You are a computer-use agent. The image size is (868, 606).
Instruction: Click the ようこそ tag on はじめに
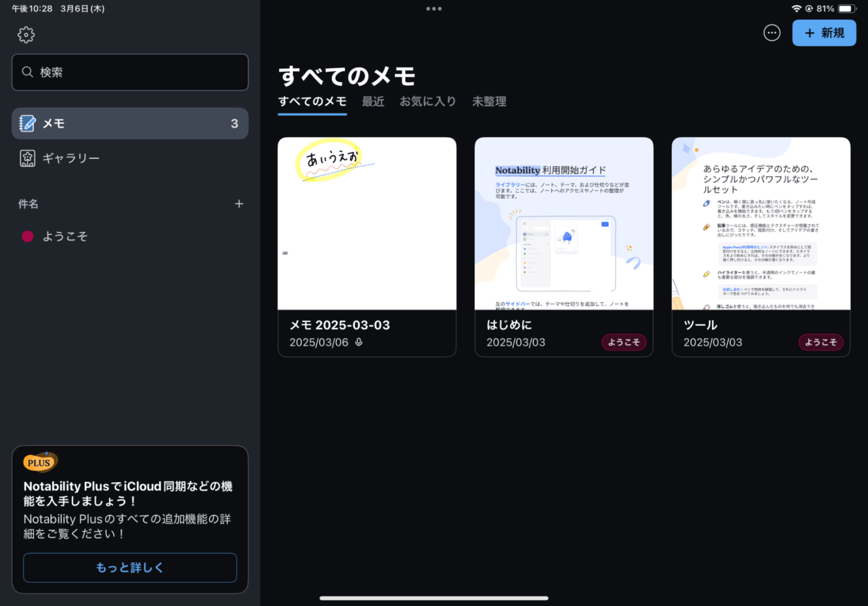coord(624,342)
